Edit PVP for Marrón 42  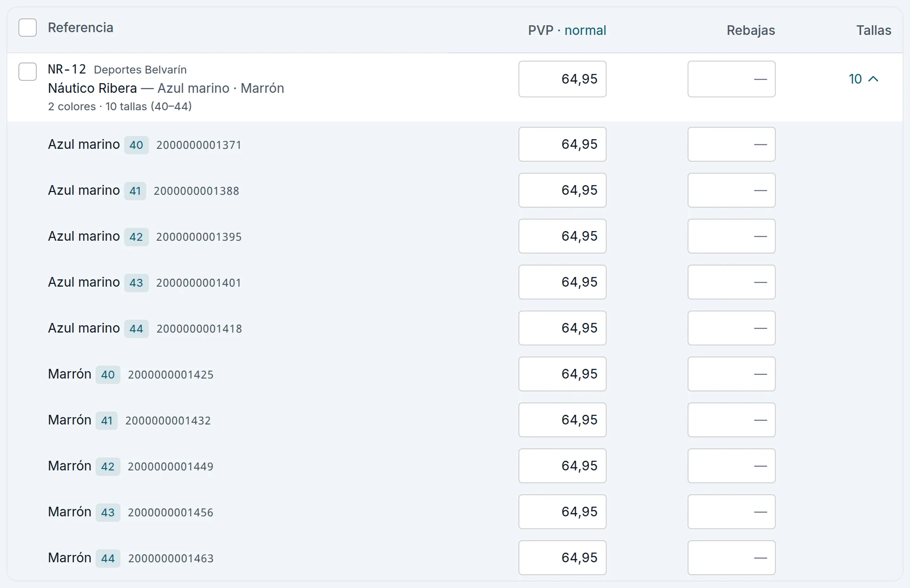tap(563, 466)
